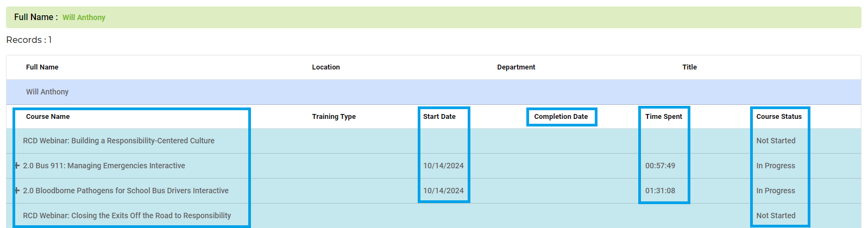
Task: Click the Title column header
Action: click(689, 67)
